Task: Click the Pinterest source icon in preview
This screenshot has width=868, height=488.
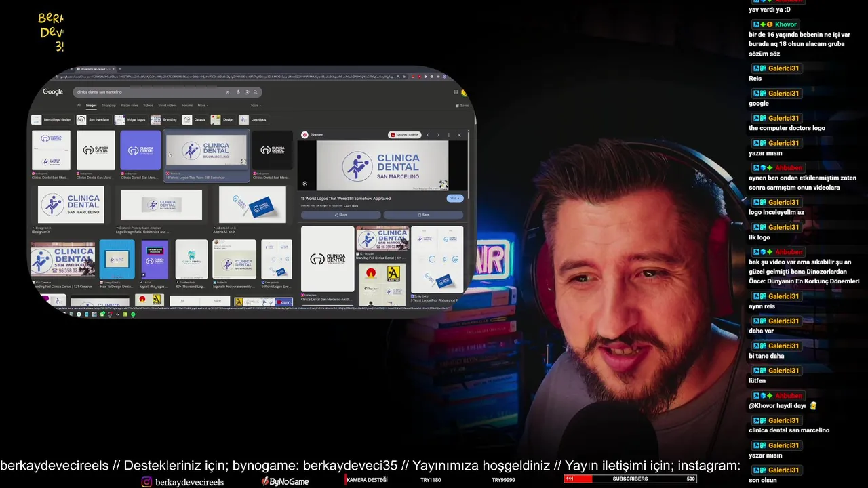Action: (x=305, y=135)
